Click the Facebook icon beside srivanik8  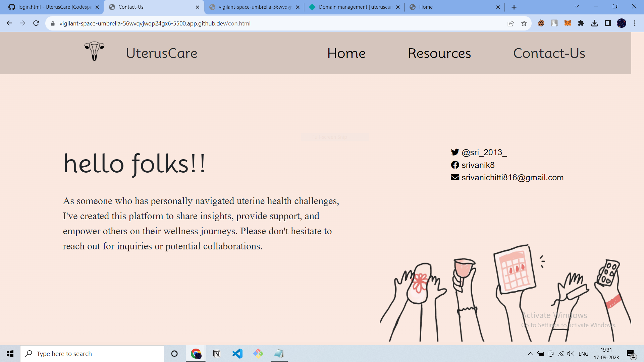point(455,165)
